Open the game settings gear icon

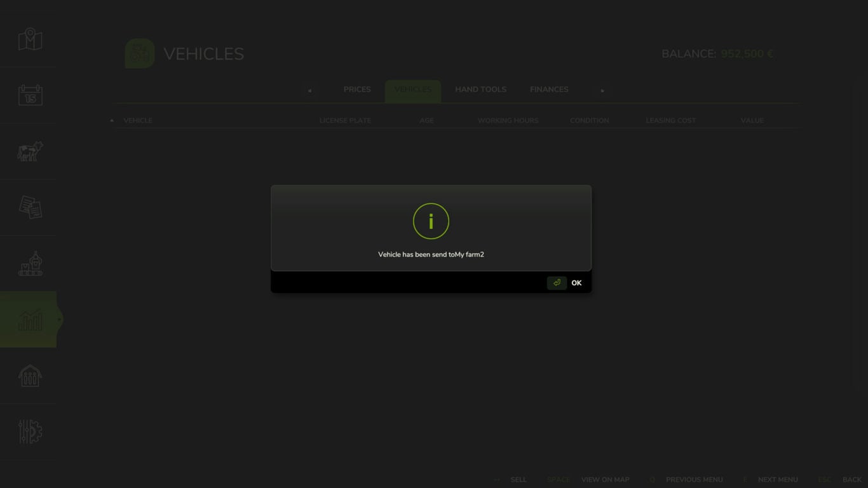click(30, 431)
